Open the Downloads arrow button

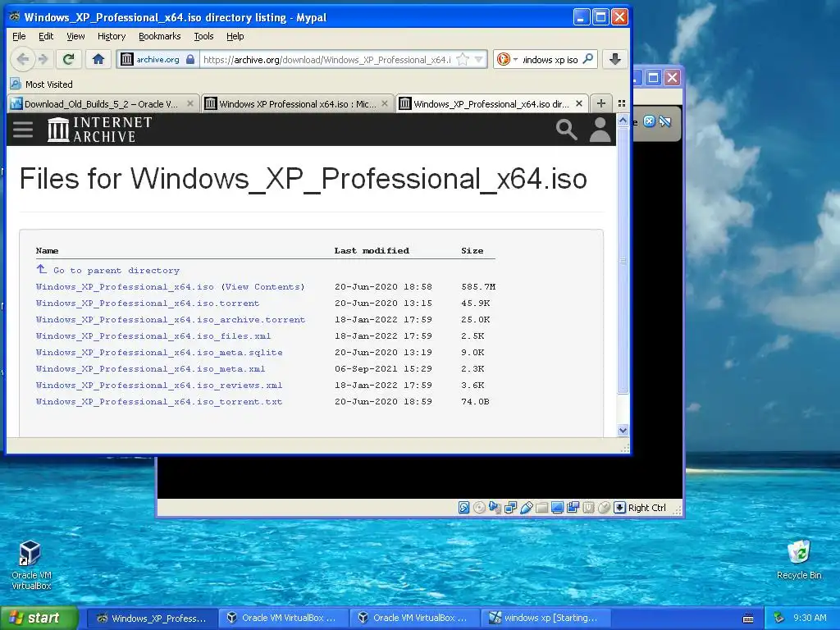(x=615, y=59)
